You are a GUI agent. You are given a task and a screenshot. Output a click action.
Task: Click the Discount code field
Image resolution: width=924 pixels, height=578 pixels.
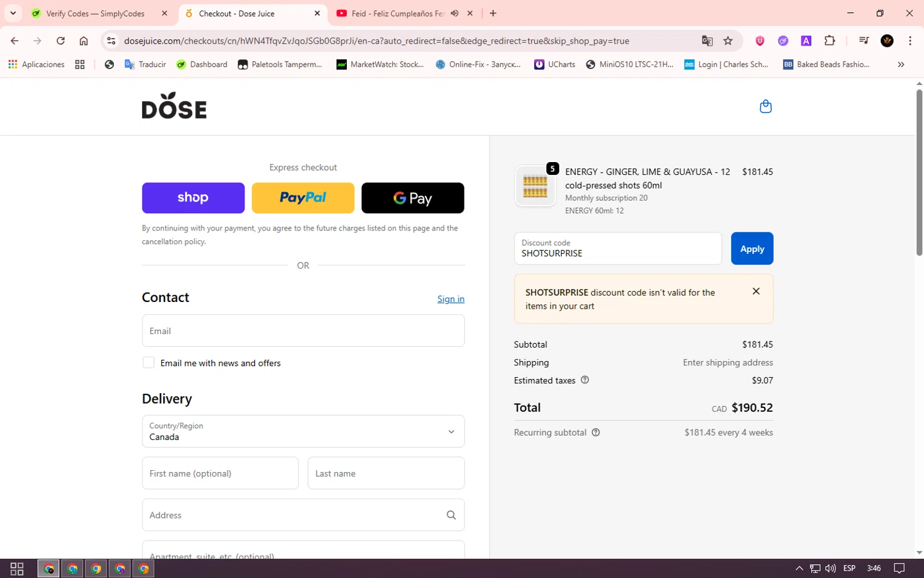tap(618, 248)
